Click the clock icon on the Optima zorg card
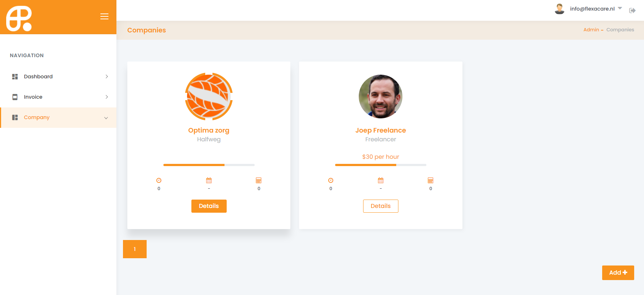Screen dimensions: 644x295 (159, 180)
